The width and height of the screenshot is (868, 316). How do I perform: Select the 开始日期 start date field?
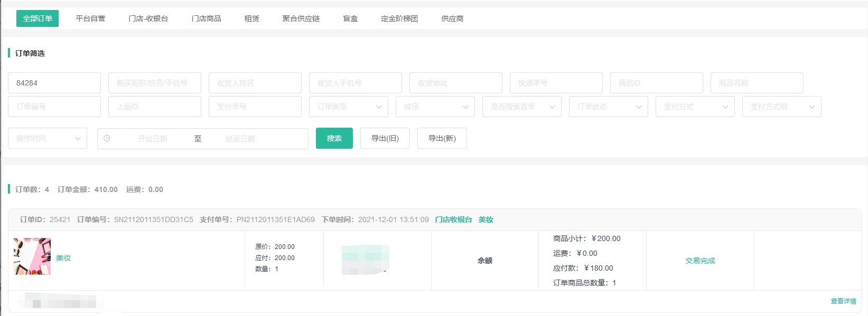153,139
